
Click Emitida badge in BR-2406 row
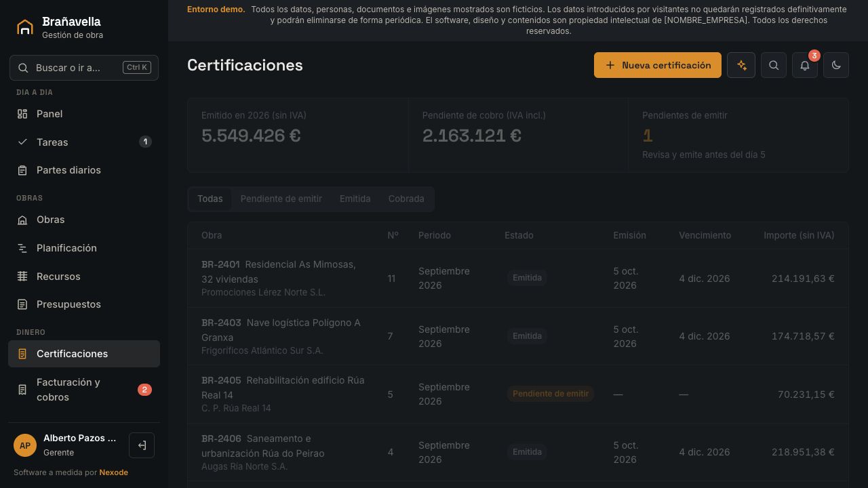[x=527, y=452]
